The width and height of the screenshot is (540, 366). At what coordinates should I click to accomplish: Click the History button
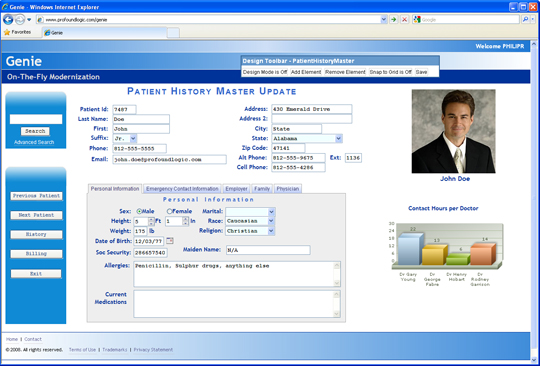tap(36, 234)
